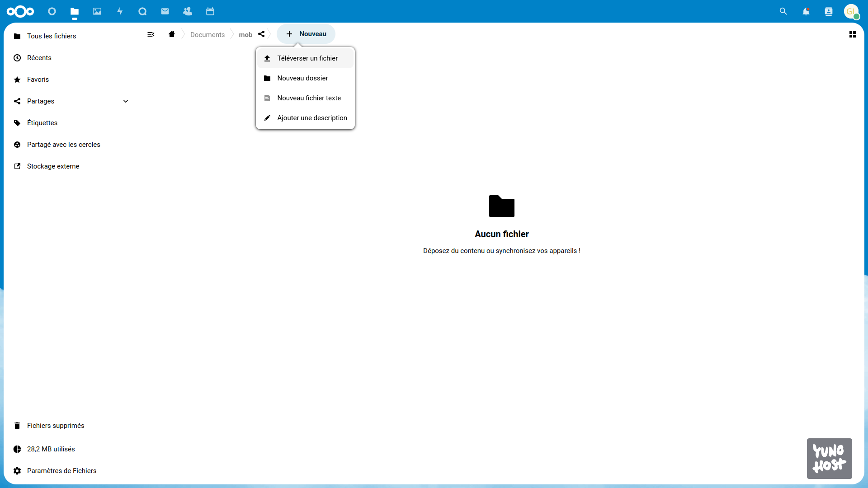
Task: Open the Mail app icon
Action: click(165, 11)
